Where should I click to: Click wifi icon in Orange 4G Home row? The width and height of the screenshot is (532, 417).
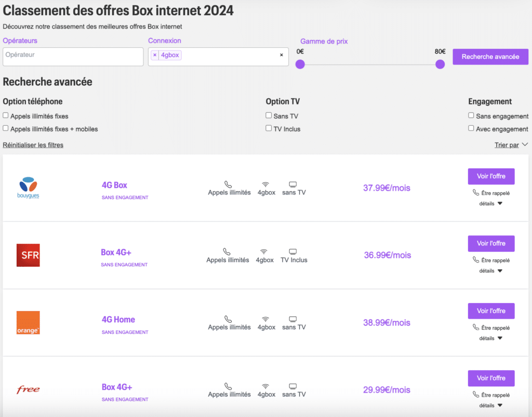pyautogui.click(x=266, y=319)
